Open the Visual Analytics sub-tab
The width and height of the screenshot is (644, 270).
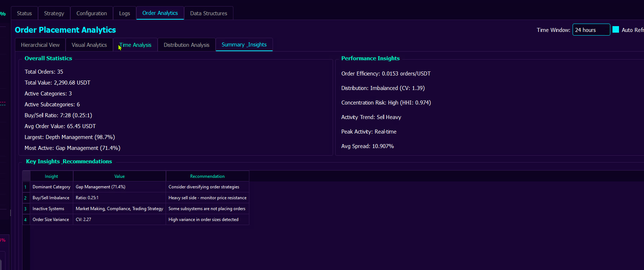click(x=89, y=45)
